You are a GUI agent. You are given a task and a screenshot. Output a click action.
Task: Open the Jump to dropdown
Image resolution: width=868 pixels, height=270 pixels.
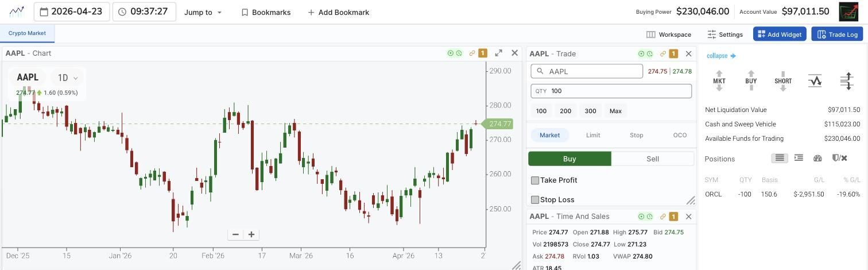203,12
